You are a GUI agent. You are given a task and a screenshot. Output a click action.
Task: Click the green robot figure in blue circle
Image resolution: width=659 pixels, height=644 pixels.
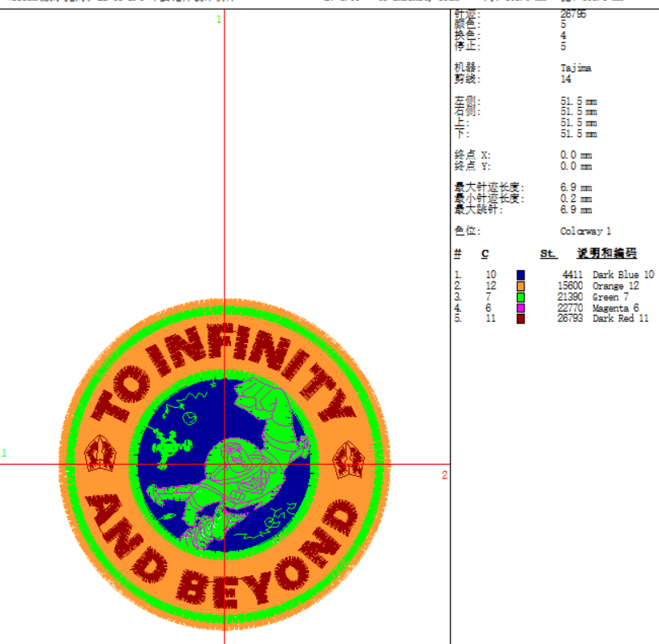tap(172, 448)
